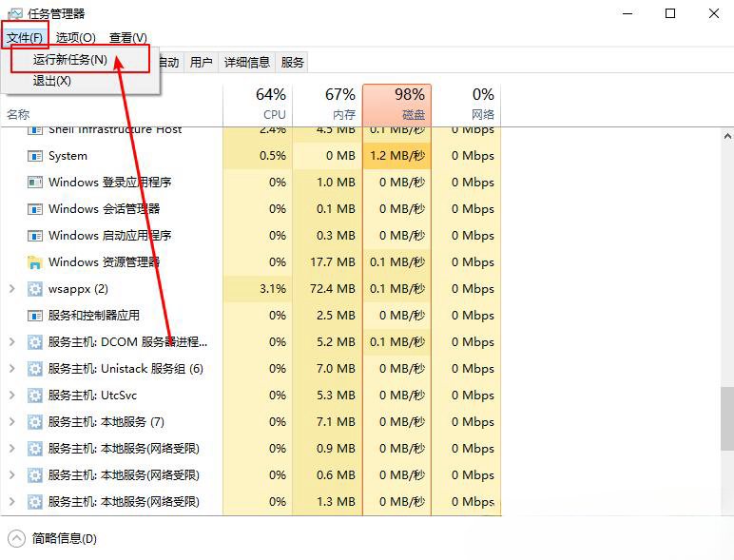Click the 0% total network usage

point(483,94)
